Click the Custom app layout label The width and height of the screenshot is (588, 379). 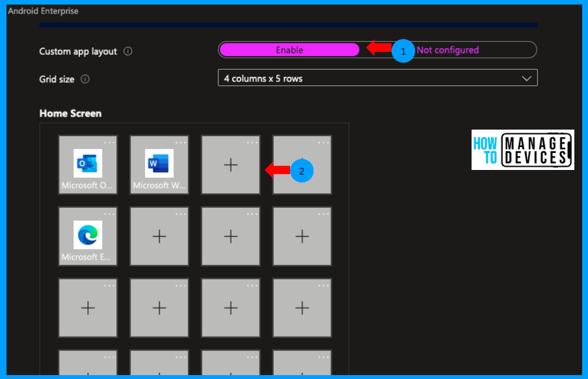pos(78,51)
